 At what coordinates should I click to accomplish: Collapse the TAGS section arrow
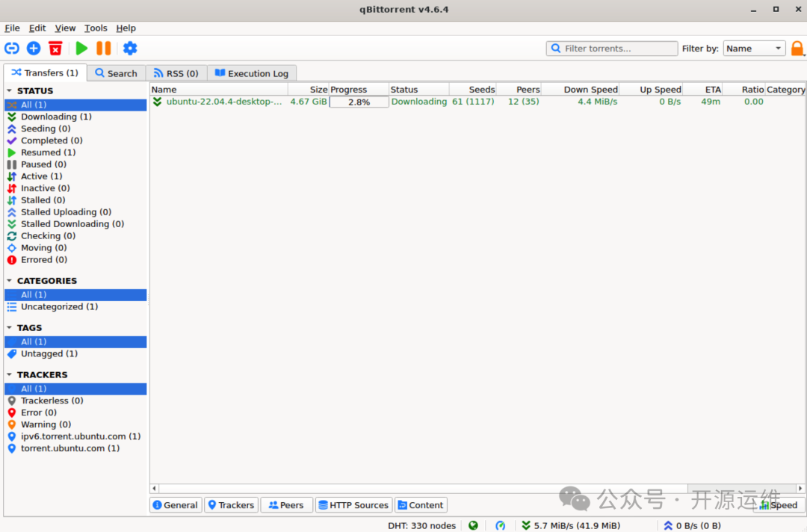click(9, 327)
